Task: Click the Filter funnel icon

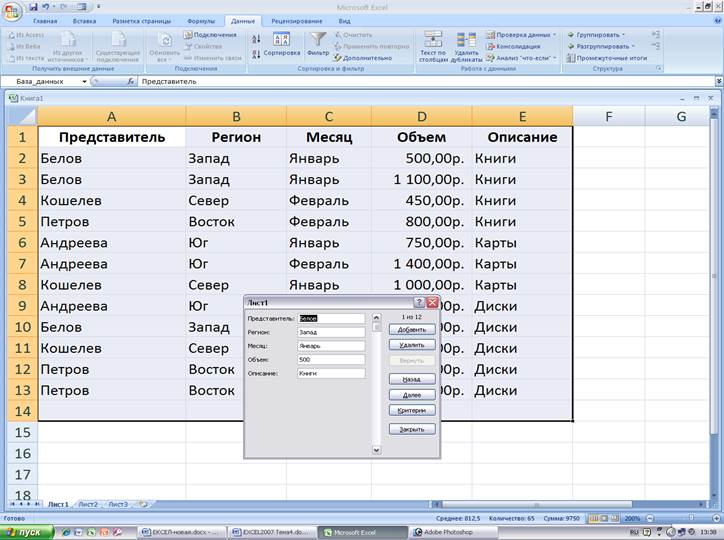Action: 317,41
